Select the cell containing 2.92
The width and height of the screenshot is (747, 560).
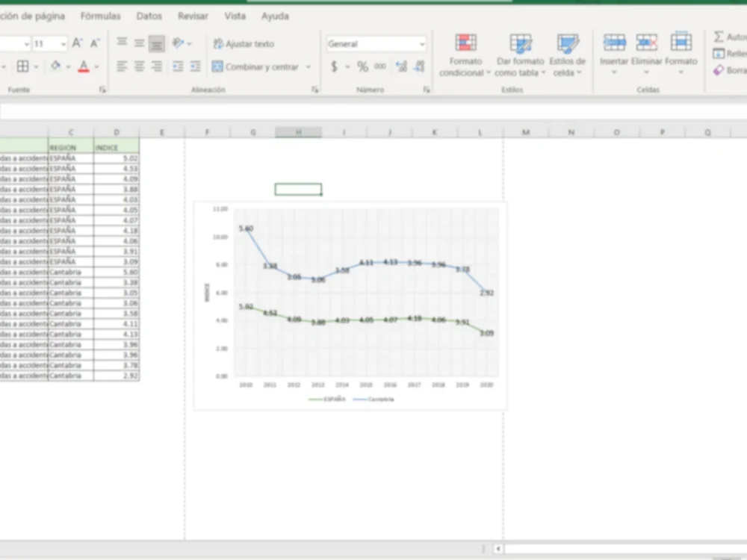point(117,376)
